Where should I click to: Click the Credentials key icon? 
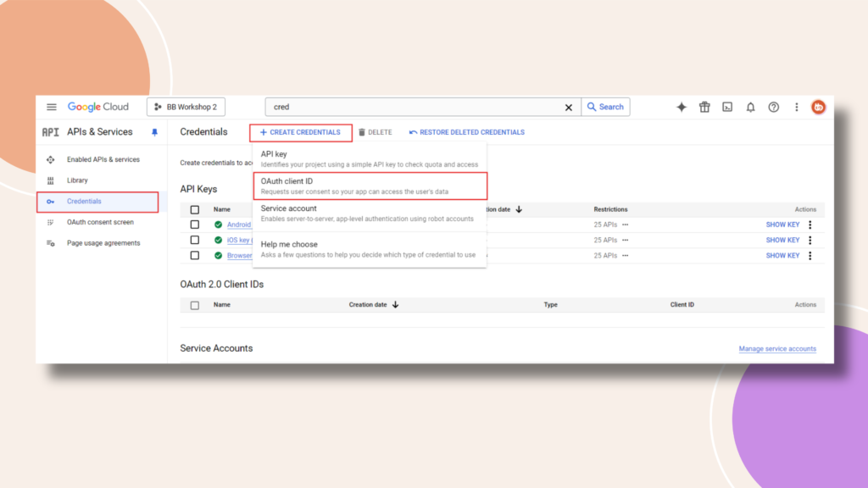pyautogui.click(x=50, y=202)
